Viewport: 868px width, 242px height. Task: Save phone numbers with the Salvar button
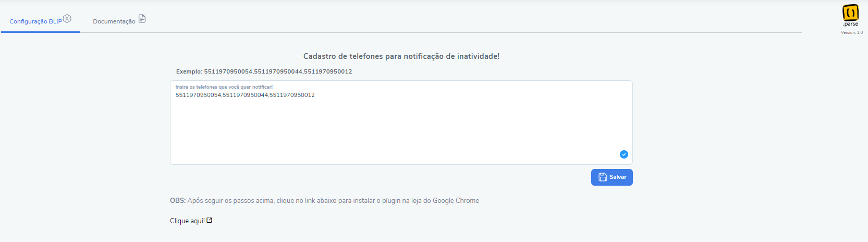click(612, 177)
